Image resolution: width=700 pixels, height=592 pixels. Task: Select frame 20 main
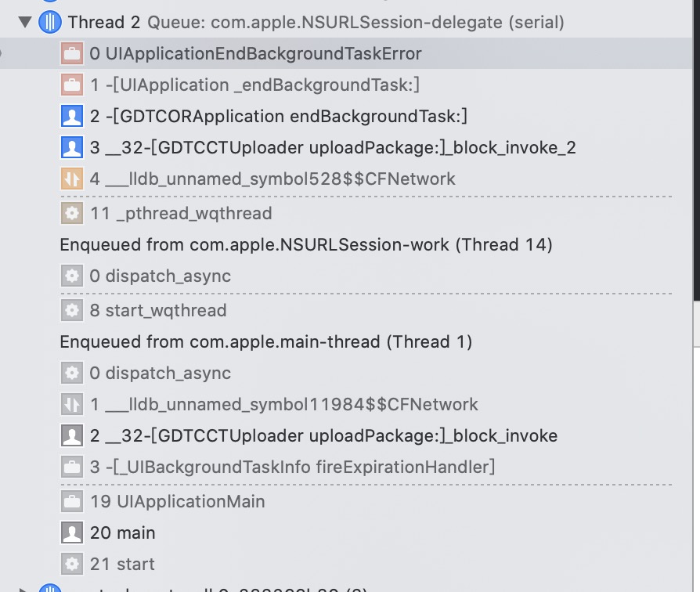pyautogui.click(x=346, y=532)
